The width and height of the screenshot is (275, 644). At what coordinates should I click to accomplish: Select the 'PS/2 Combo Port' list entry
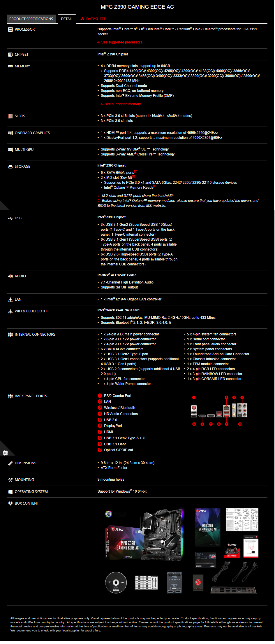pos(118,396)
